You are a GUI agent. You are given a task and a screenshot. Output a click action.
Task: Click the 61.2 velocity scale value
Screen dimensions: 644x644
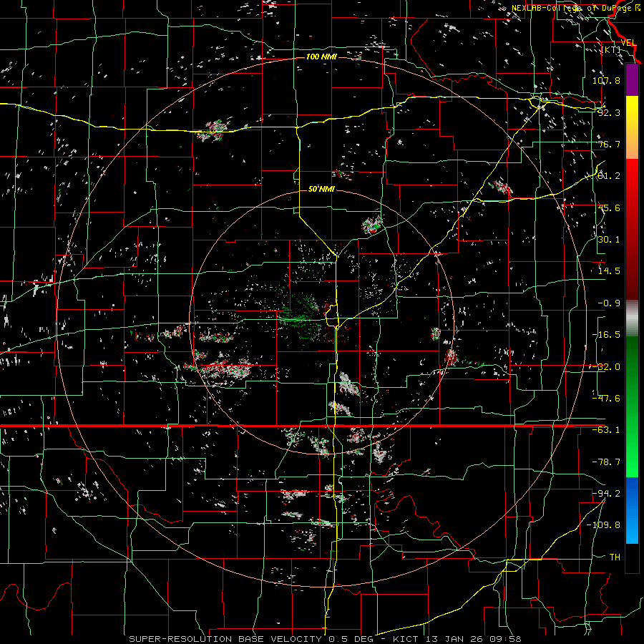tap(609, 176)
